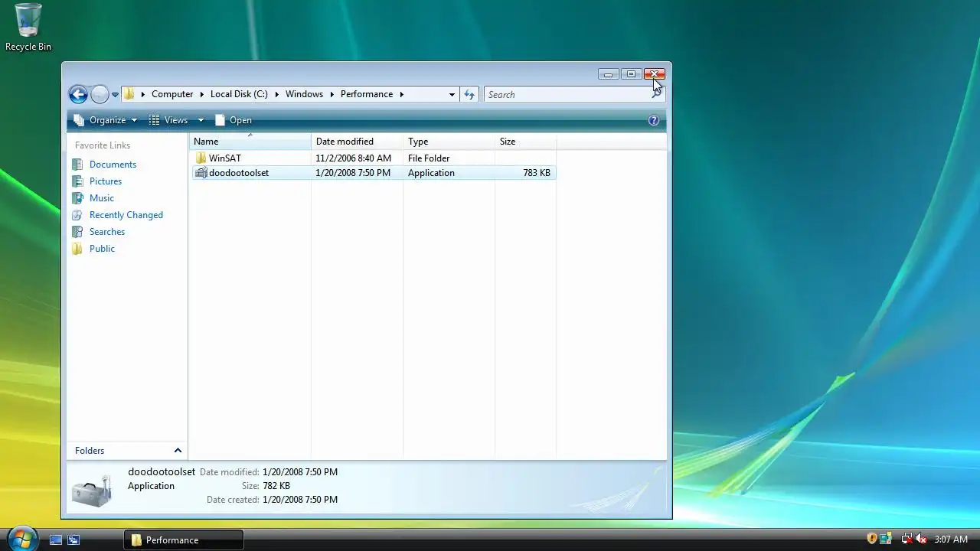
Task: Click the muted volume tray icon
Action: tap(921, 539)
